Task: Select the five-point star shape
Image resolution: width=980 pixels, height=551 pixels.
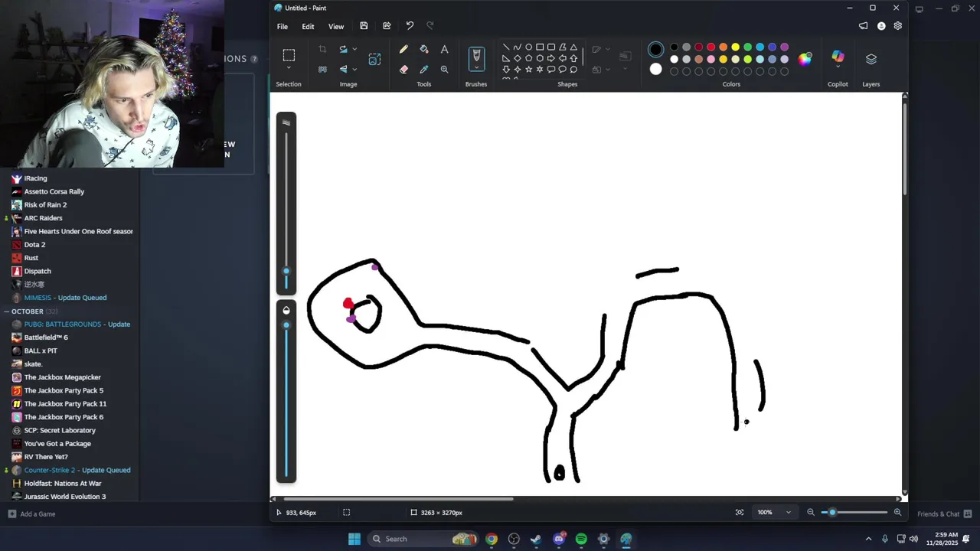Action: point(528,70)
